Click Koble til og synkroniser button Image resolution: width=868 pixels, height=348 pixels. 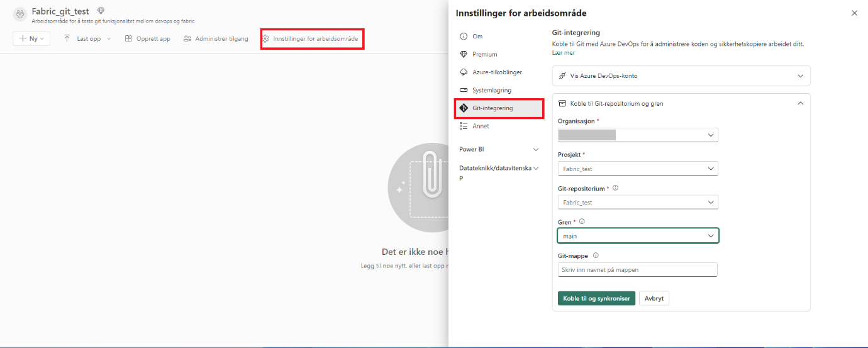596,298
